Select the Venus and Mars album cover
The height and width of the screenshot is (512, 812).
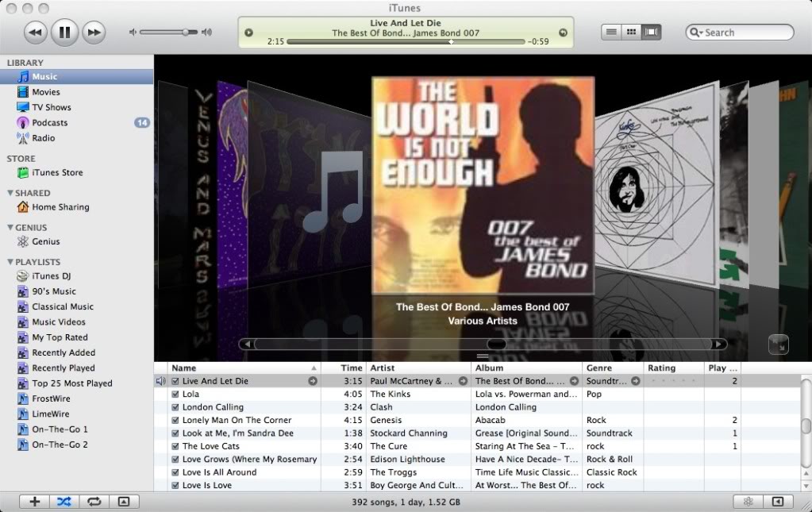click(202, 187)
